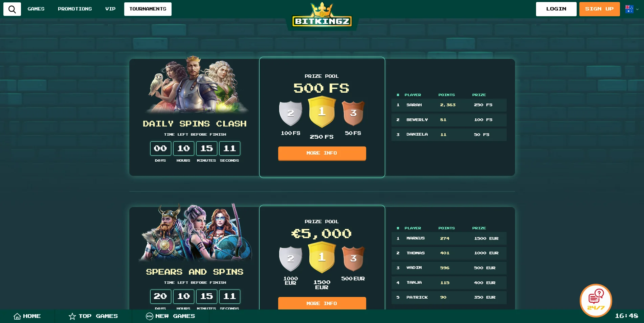Go to the VIP page
644x323 pixels.
tap(110, 9)
